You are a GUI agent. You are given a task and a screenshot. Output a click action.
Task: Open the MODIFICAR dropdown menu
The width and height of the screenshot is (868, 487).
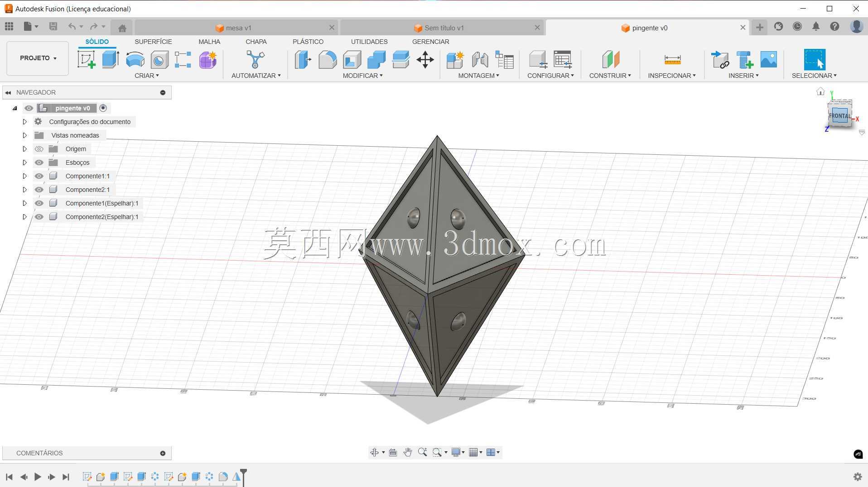point(362,76)
